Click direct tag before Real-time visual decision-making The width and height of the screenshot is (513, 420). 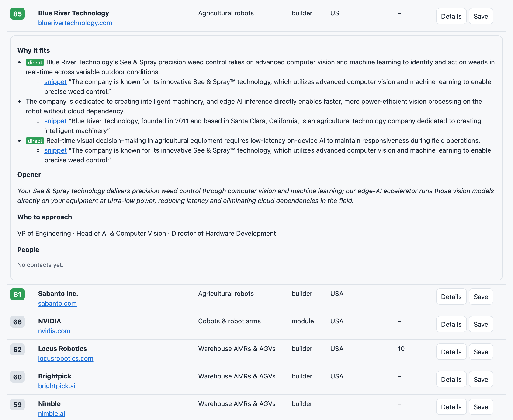tap(35, 141)
